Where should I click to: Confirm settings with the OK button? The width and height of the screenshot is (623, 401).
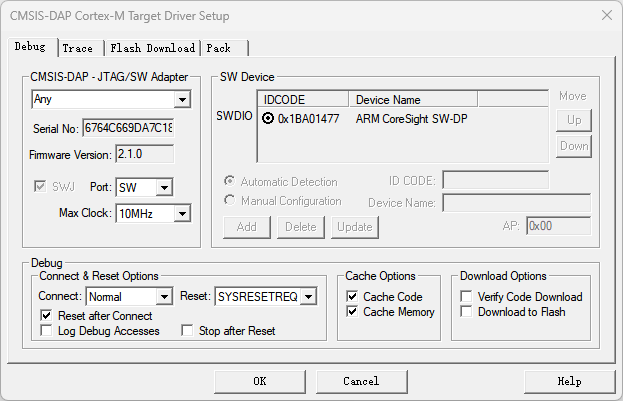260,382
